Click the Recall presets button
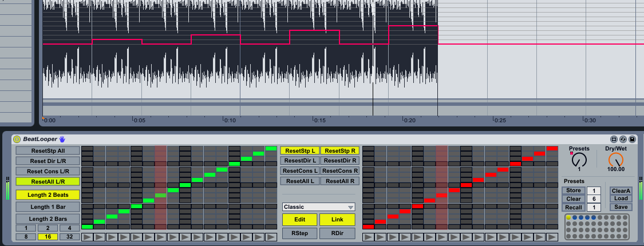644x246 pixels. 574,207
